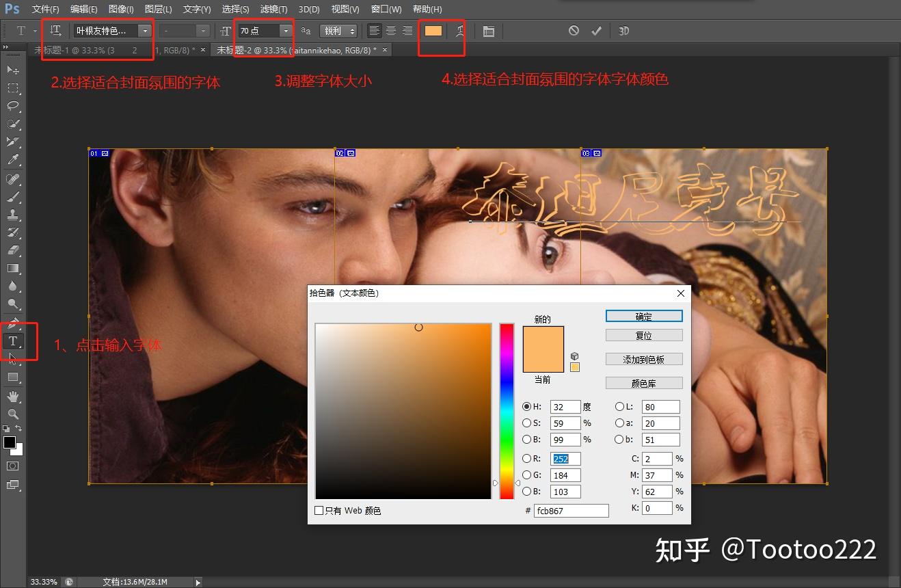The width and height of the screenshot is (901, 588).
Task: Click the rainbow hue slider strip
Action: coord(507,411)
